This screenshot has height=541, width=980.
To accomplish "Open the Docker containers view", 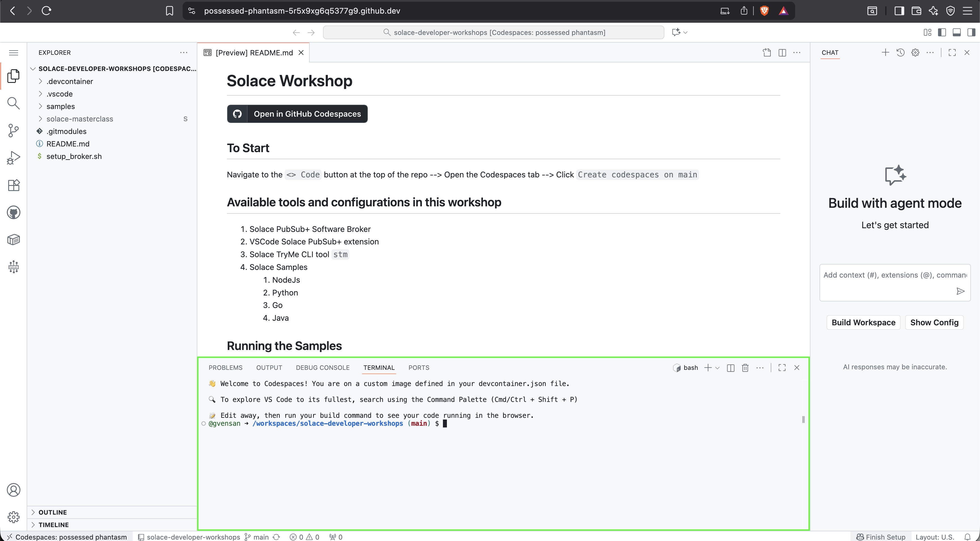I will point(13,239).
